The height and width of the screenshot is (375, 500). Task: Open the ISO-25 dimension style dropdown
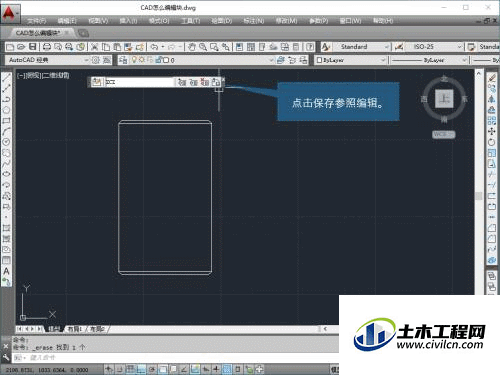click(459, 47)
